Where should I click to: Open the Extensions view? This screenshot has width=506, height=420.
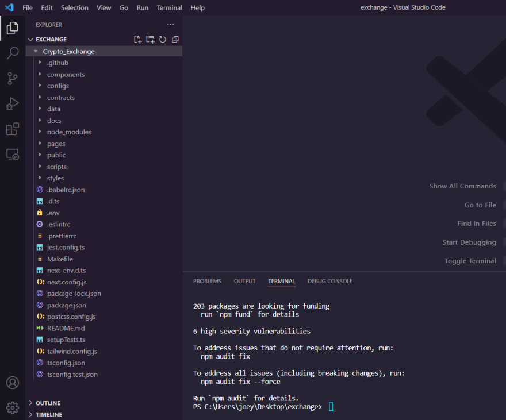[12, 129]
